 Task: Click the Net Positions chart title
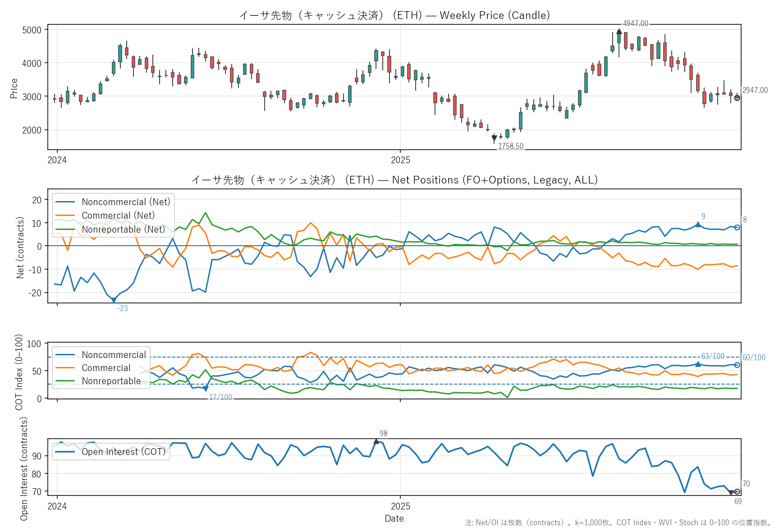tap(394, 180)
